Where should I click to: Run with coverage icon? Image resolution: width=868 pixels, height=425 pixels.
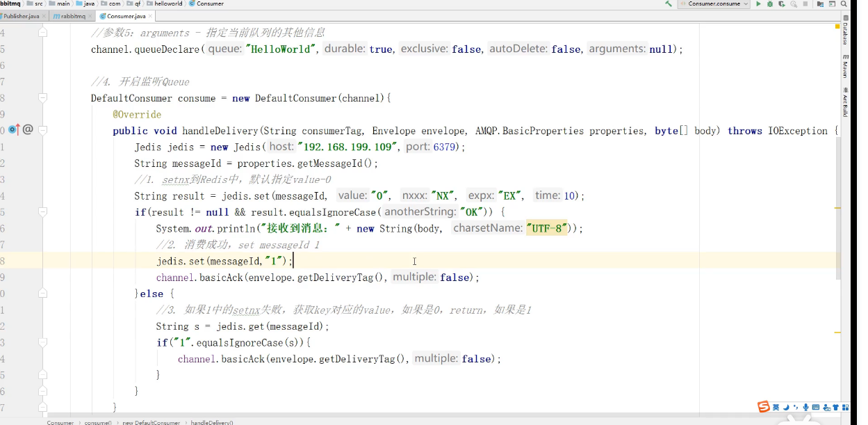[782, 4]
